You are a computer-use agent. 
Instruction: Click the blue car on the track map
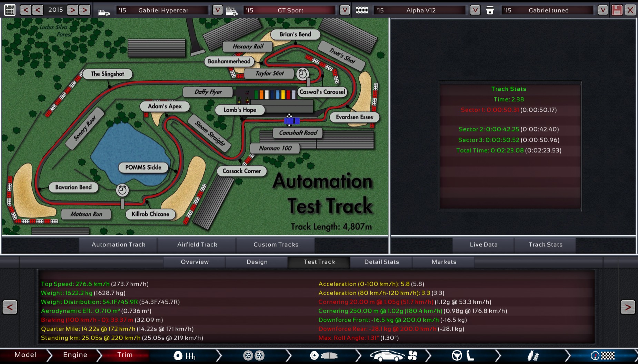[x=292, y=121]
